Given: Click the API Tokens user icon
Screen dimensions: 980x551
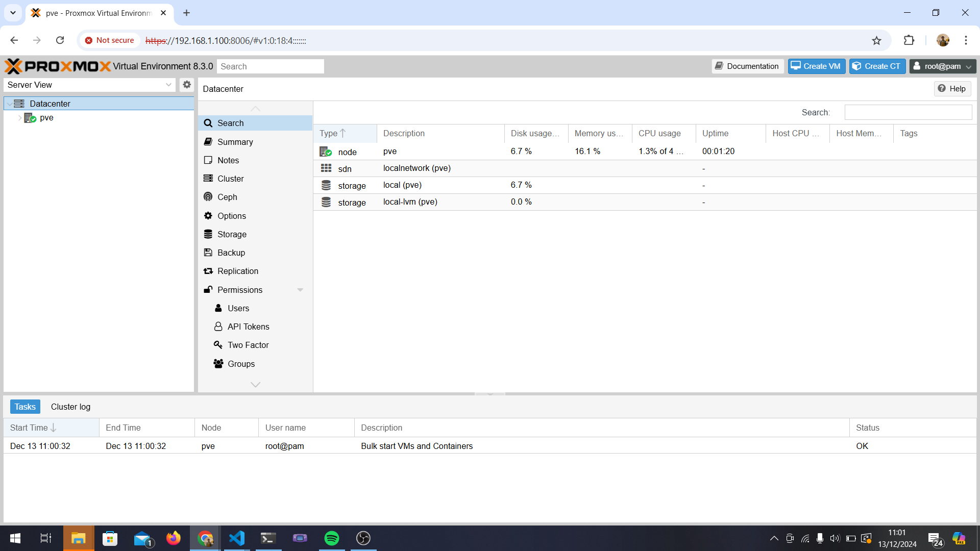Looking at the screenshot, I should point(218,327).
